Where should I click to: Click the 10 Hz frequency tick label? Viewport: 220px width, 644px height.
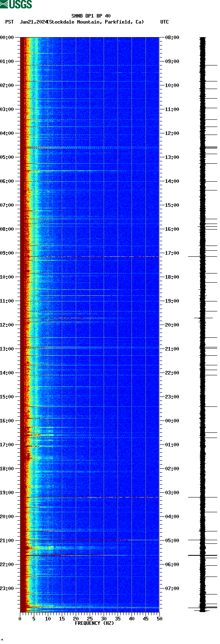(48, 619)
